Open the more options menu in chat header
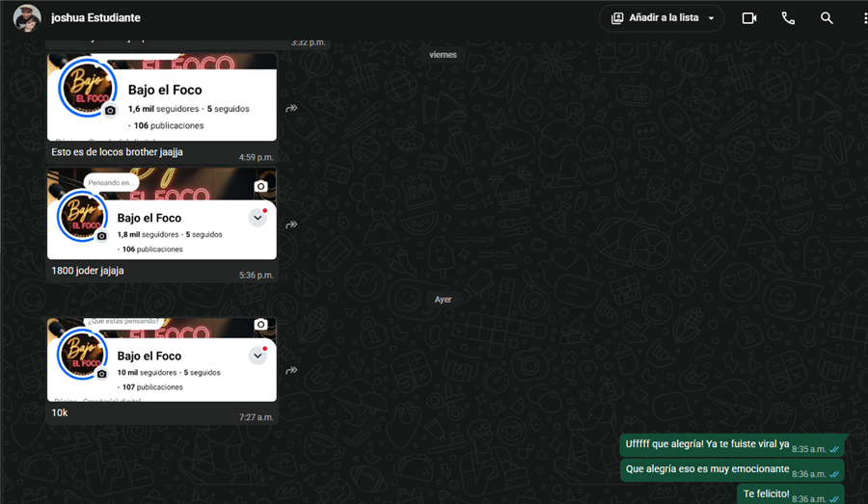This screenshot has height=504, width=868. point(865,18)
